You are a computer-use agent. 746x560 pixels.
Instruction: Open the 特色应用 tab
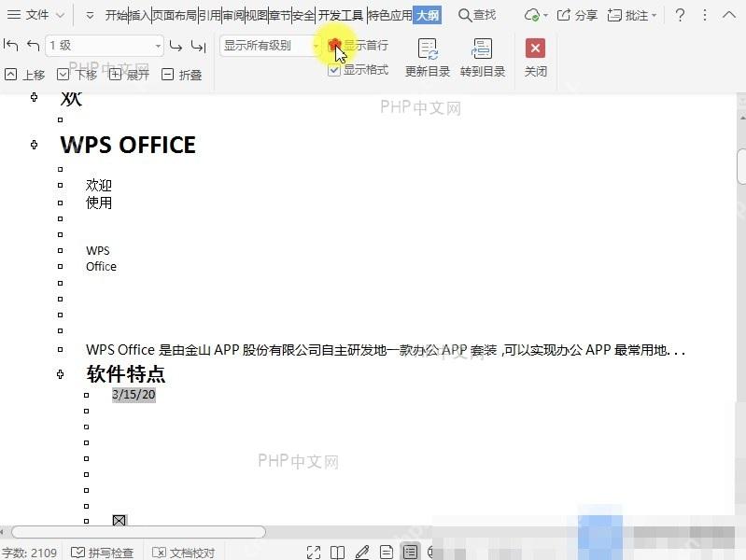click(x=390, y=15)
